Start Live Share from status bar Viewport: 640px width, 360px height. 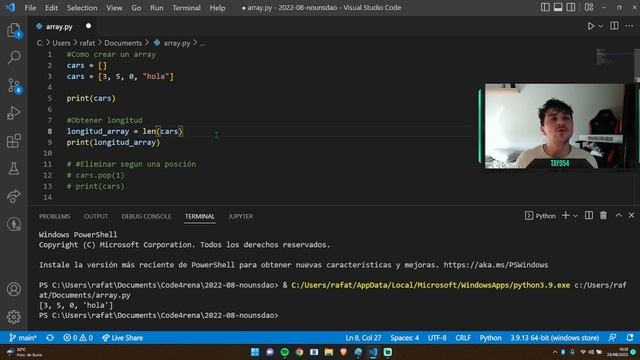122,338
